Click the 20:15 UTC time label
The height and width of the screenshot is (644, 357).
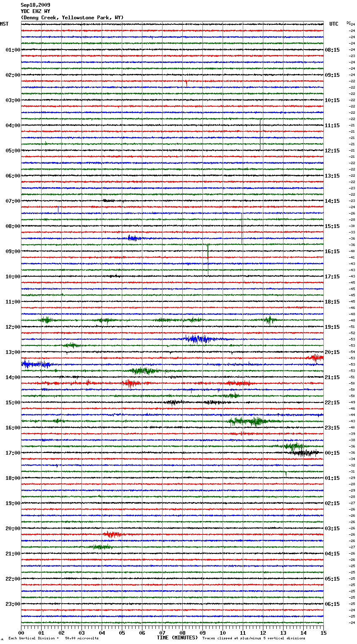(x=332, y=352)
